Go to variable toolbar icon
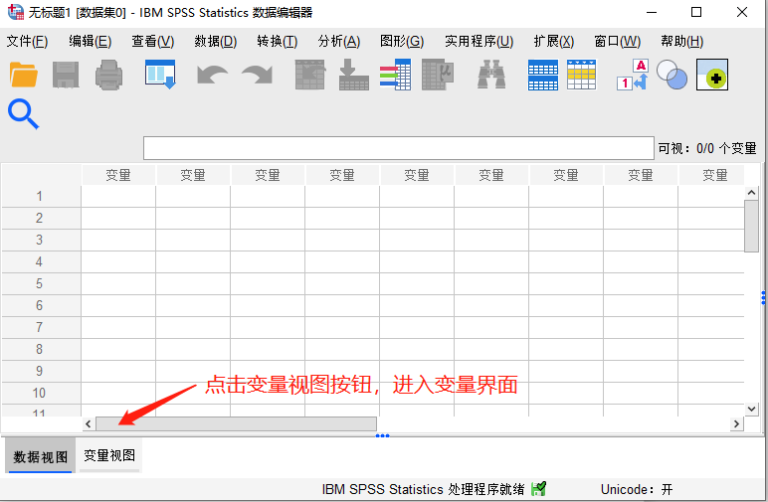 tap(354, 75)
